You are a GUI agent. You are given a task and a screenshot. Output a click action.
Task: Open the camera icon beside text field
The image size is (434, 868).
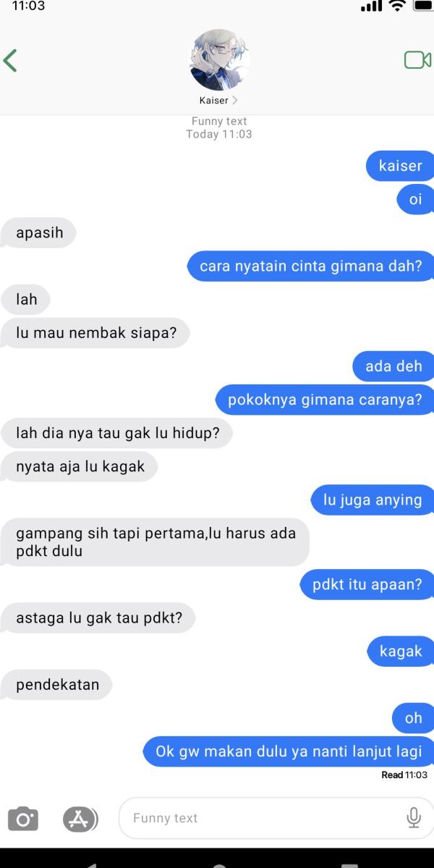click(x=23, y=819)
